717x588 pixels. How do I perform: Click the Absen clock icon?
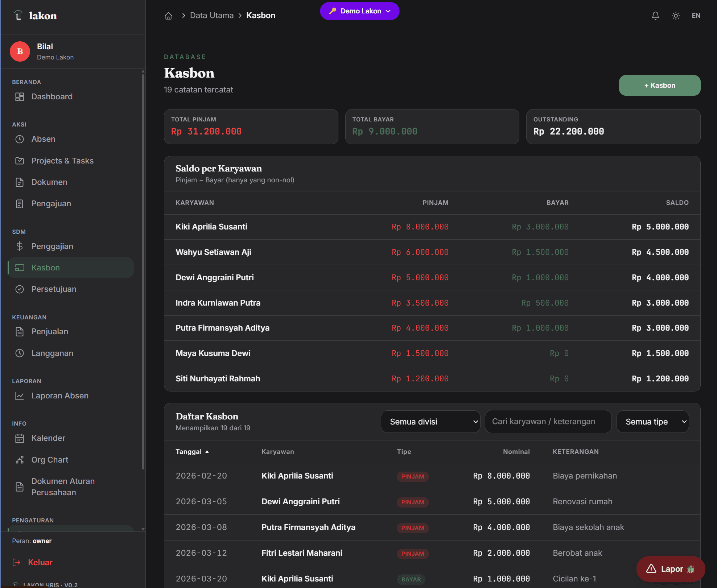click(20, 139)
